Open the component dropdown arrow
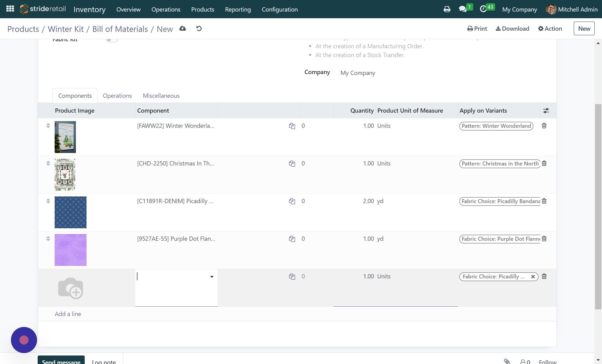Image resolution: width=602 pixels, height=364 pixels. [212, 277]
